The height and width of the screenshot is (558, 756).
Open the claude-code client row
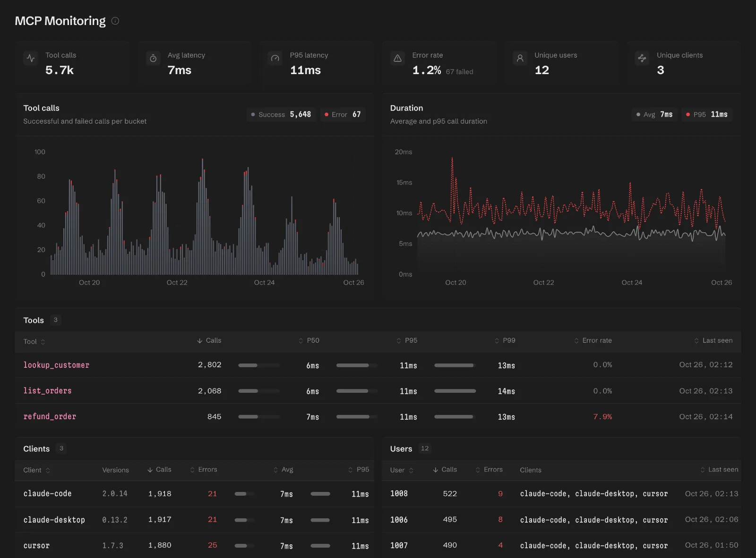coord(194,494)
